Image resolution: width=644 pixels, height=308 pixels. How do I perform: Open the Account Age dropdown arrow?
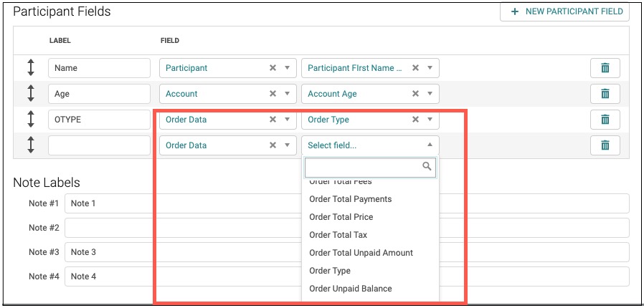430,94
